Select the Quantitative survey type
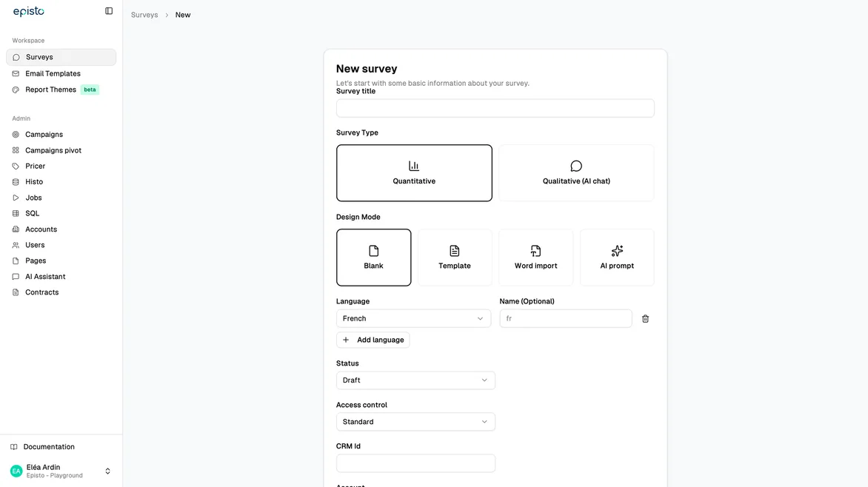 tap(414, 173)
